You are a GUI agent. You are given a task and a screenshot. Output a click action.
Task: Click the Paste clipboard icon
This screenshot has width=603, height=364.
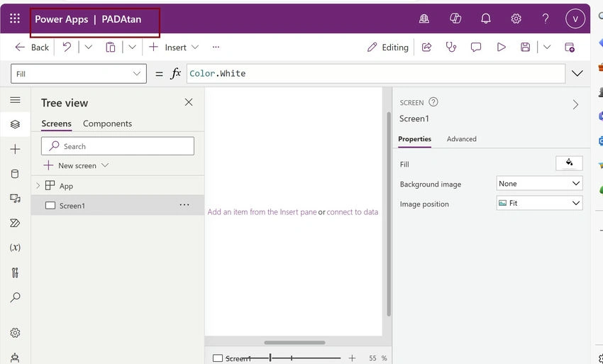click(x=111, y=47)
